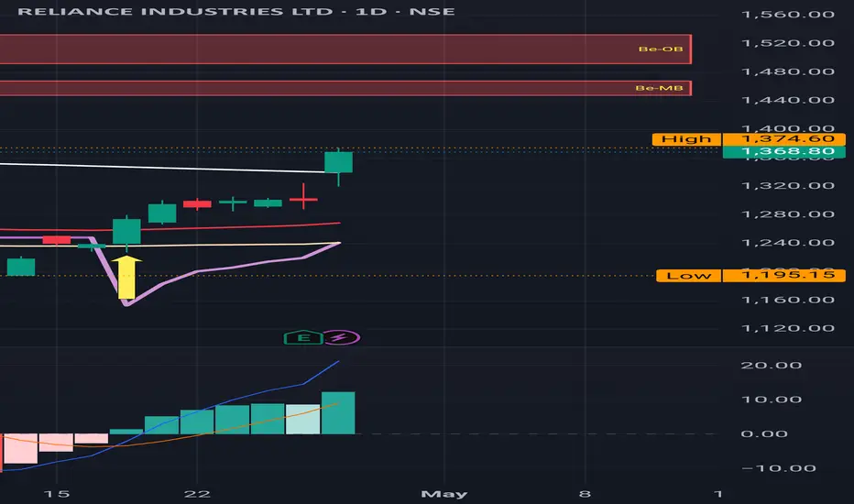Select the tallest green histogram bar
Viewport: 854px width, 504px height.
click(338, 413)
